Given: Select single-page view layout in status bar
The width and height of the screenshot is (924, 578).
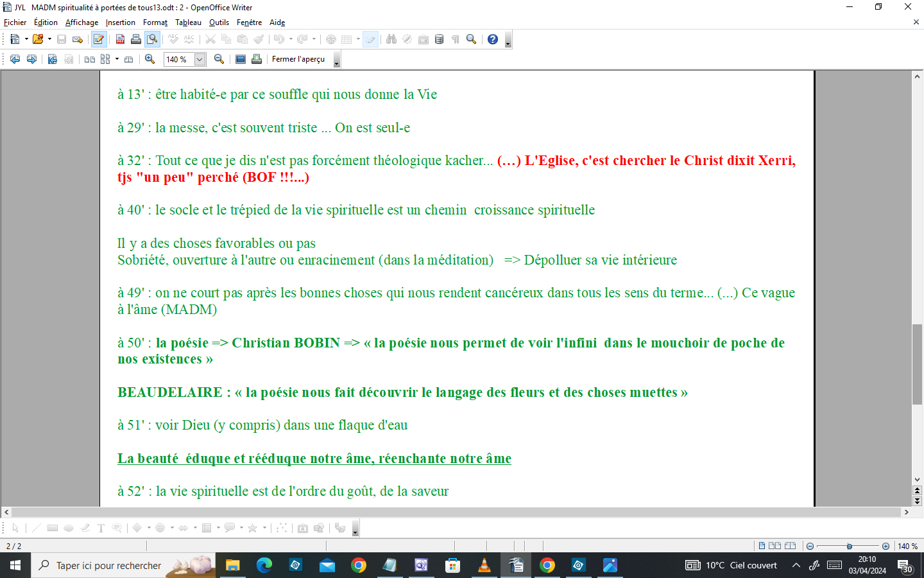Looking at the screenshot, I should pyautogui.click(x=762, y=546).
